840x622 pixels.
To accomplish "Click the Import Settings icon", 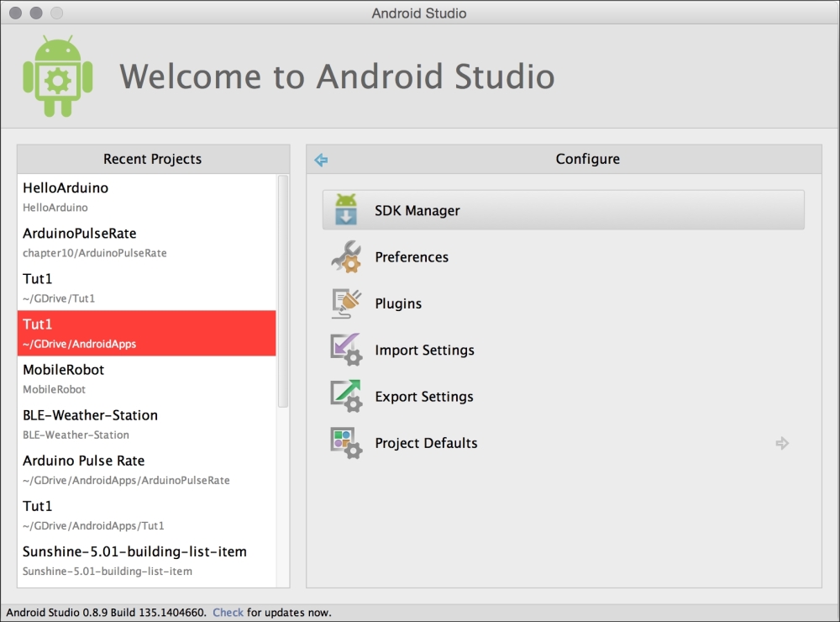I will point(346,350).
